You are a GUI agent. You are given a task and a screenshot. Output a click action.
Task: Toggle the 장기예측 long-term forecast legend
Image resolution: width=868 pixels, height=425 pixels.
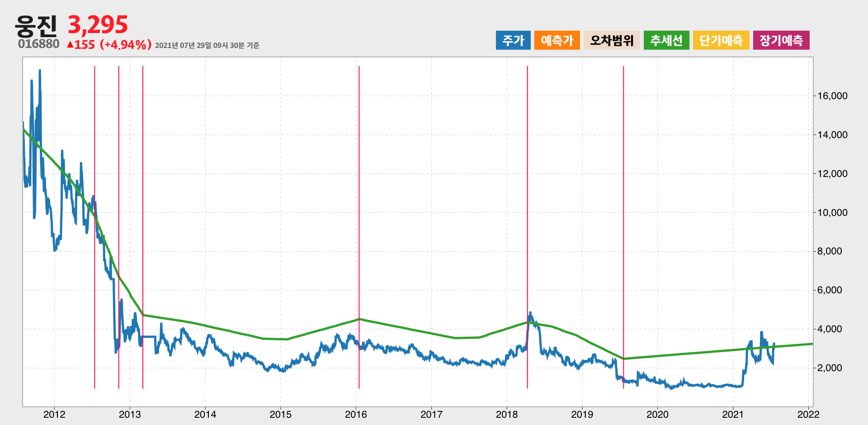(781, 40)
